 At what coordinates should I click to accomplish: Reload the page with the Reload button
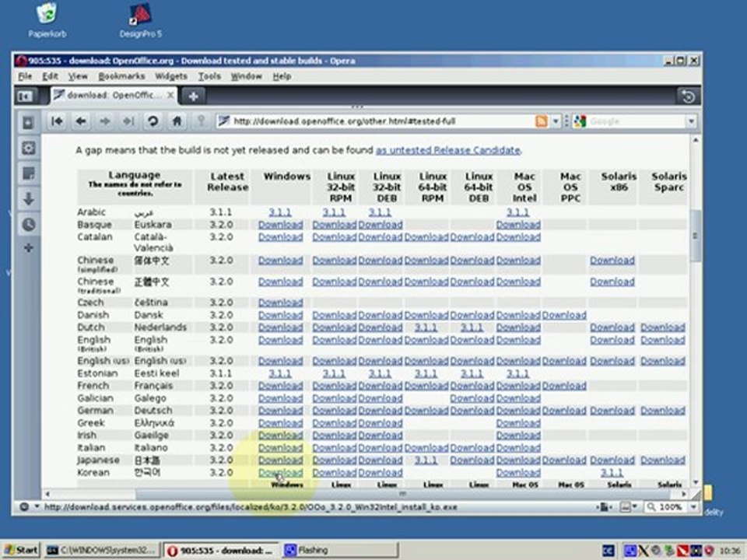[x=153, y=121]
